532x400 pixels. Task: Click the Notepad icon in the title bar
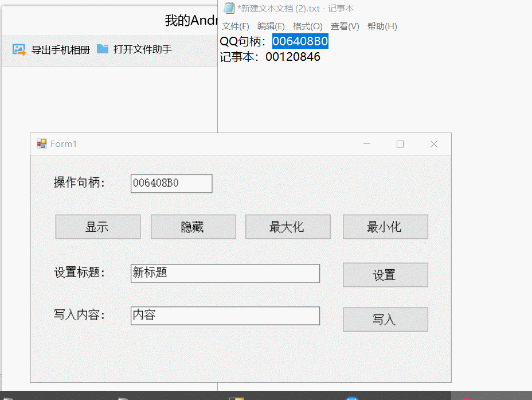[229, 8]
